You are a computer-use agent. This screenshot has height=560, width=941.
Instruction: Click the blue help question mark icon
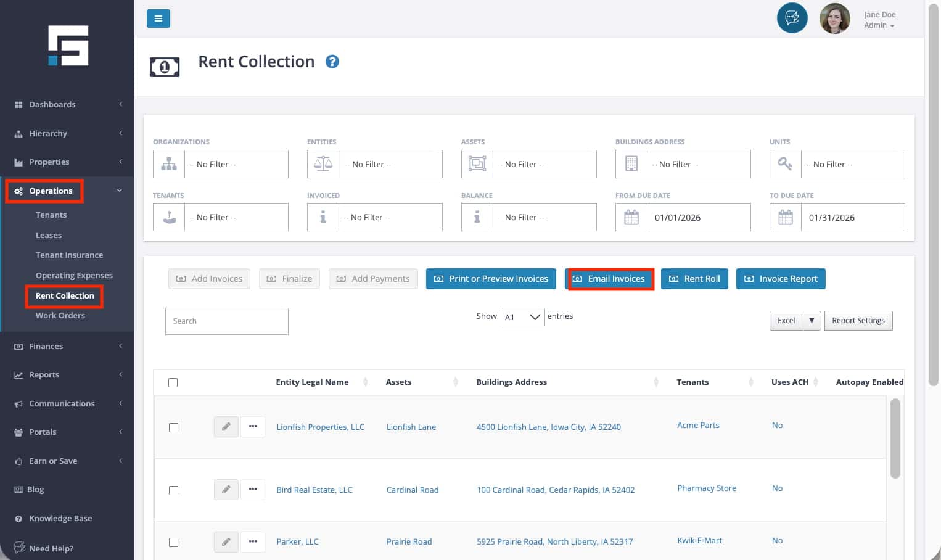click(x=332, y=62)
